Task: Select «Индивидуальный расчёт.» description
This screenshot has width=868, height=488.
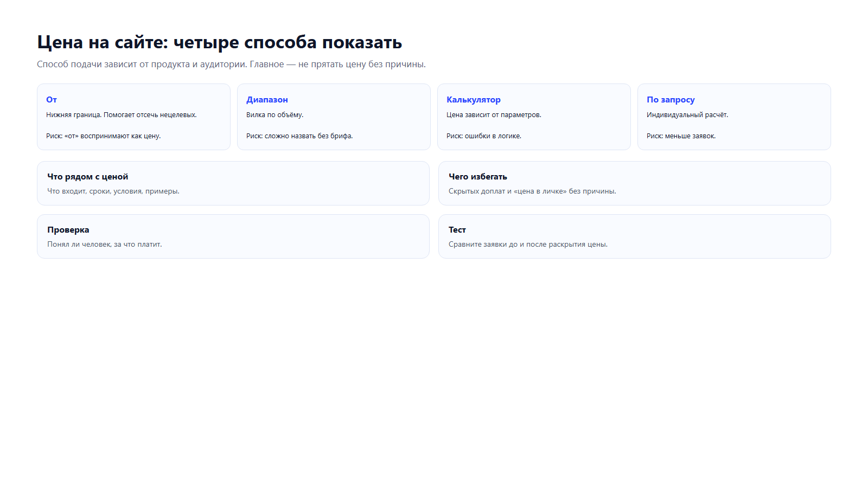Action: coord(687,115)
